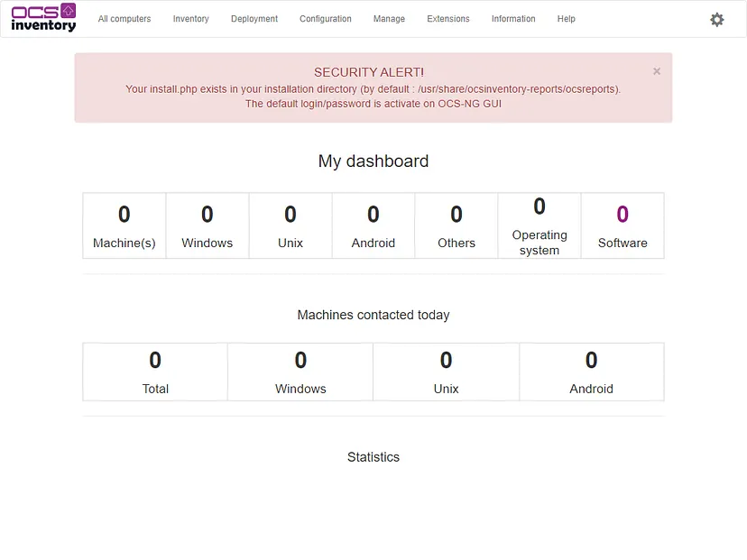
Task: Click the OCS Inventory logo
Action: pos(43,18)
